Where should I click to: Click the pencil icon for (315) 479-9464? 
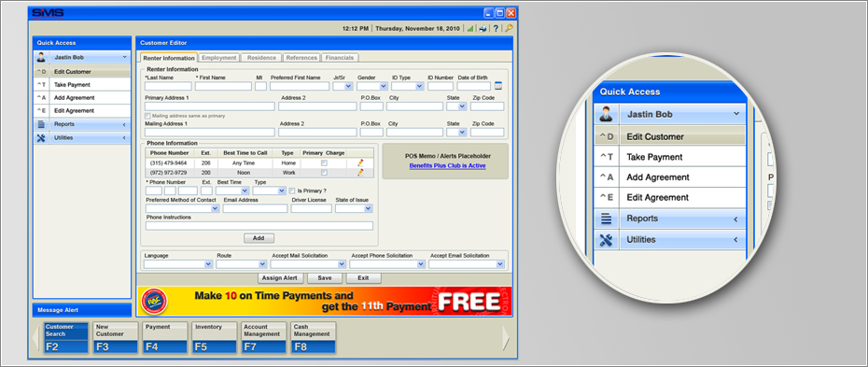click(x=360, y=162)
